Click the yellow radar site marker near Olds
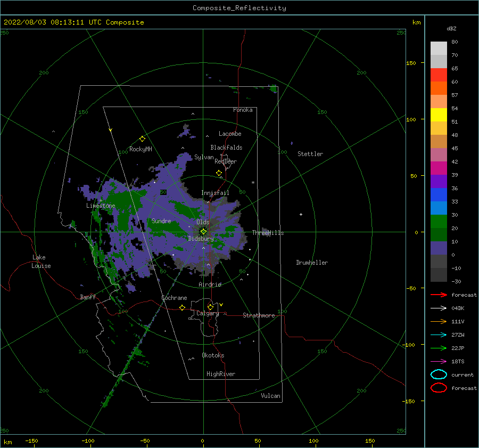 [203, 232]
